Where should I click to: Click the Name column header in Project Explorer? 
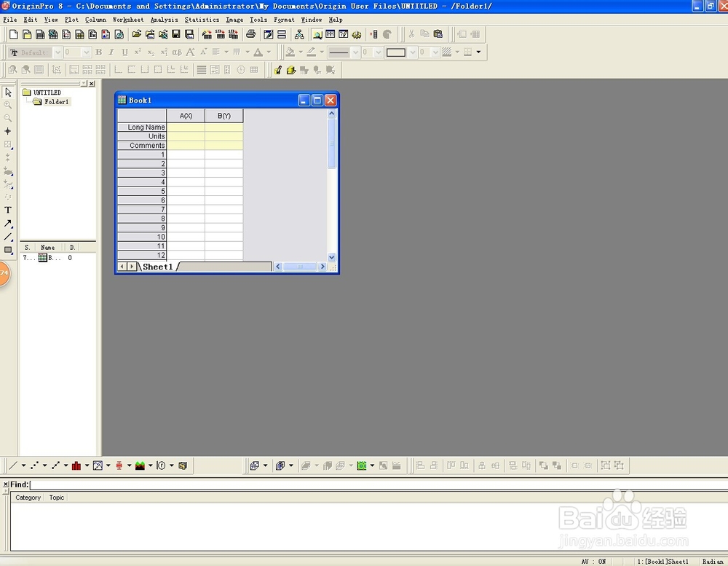(x=47, y=248)
